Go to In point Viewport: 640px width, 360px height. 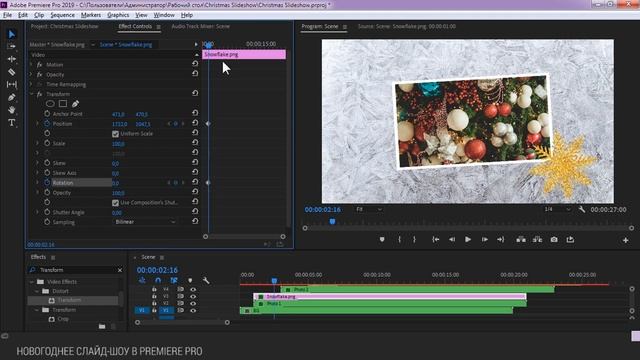pyautogui.click(x=436, y=240)
